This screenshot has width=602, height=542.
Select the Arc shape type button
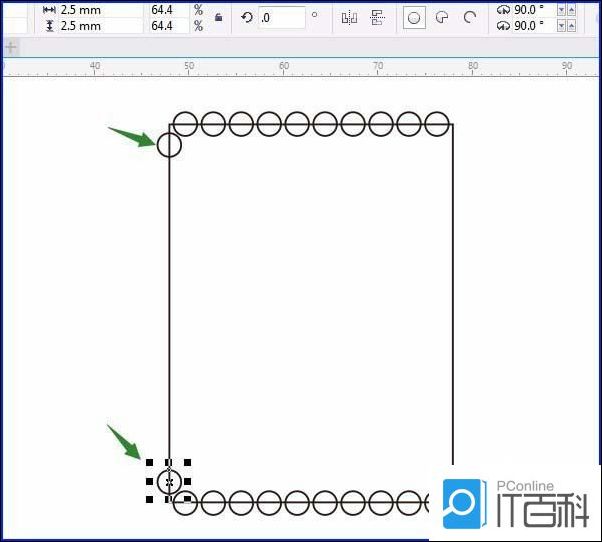click(x=470, y=17)
